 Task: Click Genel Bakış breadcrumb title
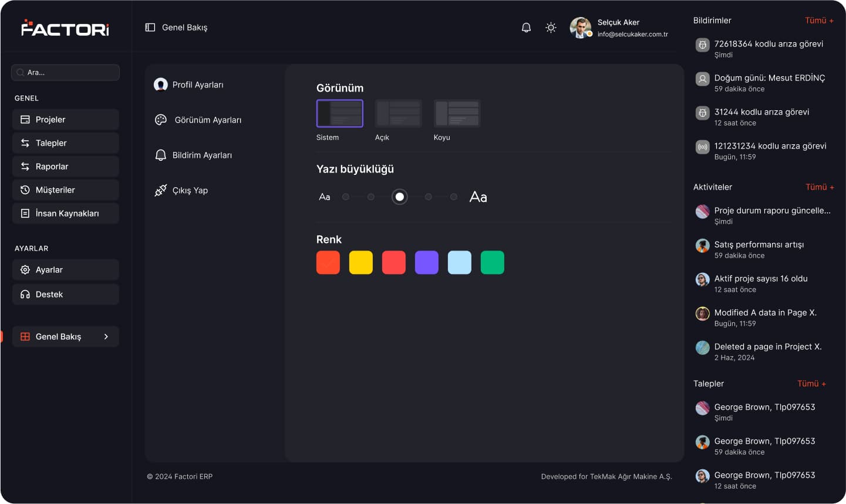(x=184, y=28)
